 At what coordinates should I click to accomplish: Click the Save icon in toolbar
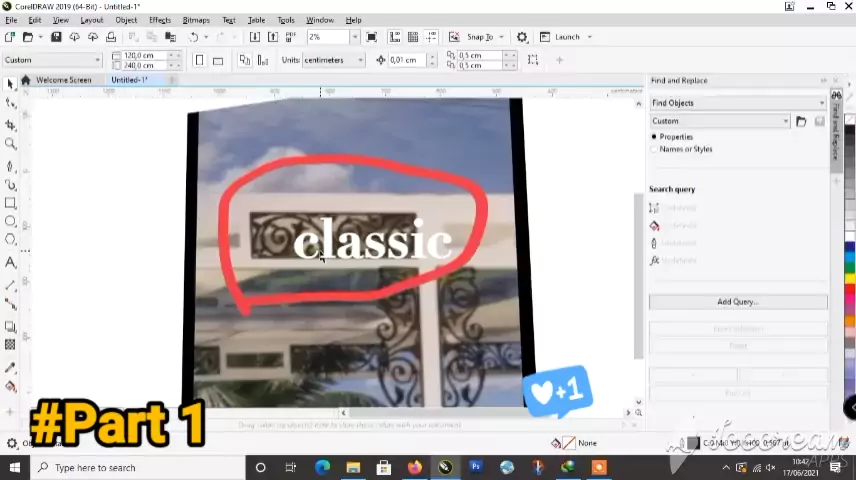[56, 37]
